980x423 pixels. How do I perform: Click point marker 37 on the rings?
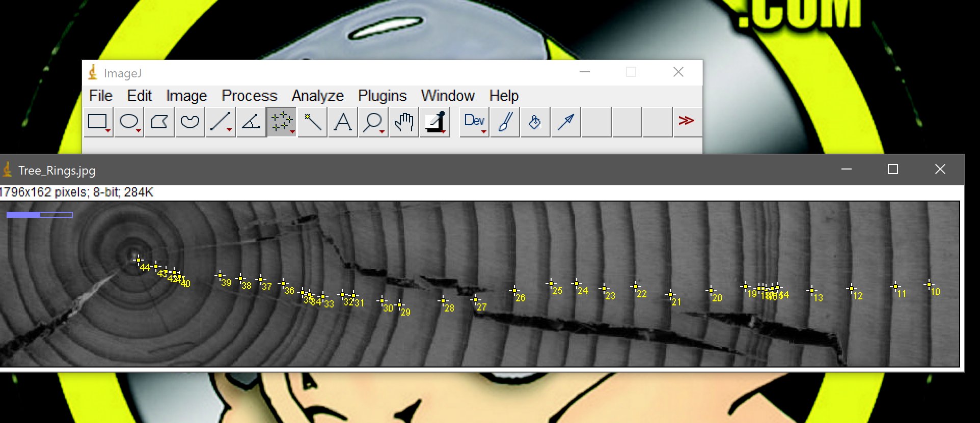[x=261, y=279]
